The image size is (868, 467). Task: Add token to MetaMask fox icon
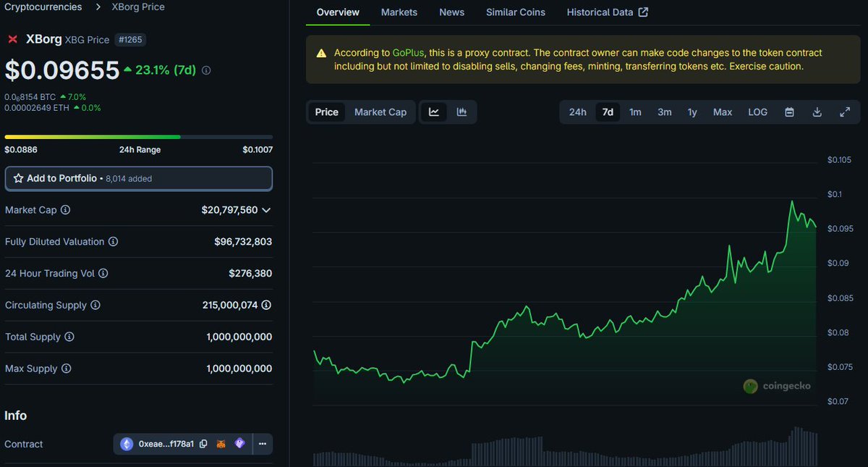pos(221,444)
